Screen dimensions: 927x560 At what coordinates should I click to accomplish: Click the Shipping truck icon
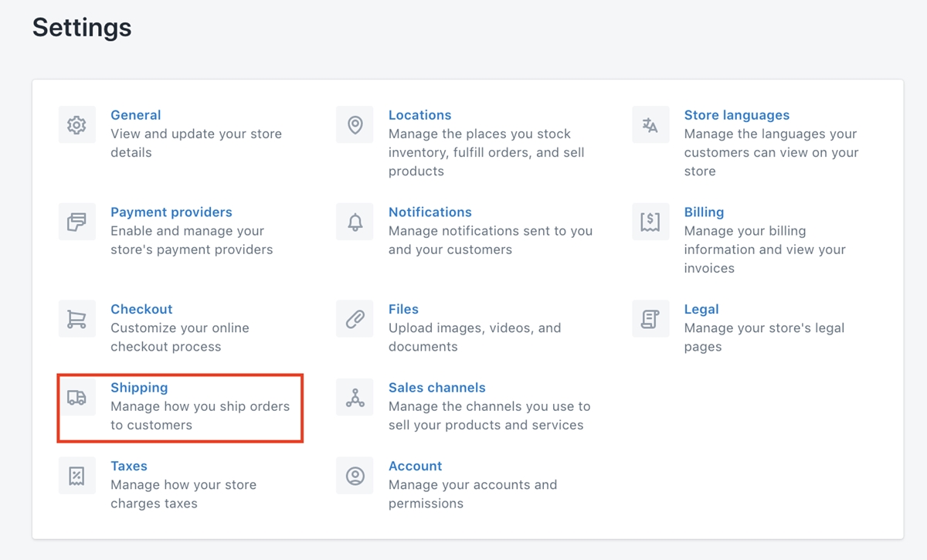pos(76,398)
